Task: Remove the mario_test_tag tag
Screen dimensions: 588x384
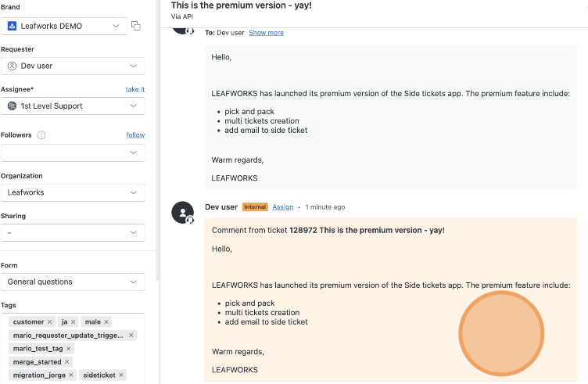Action: click(69, 348)
